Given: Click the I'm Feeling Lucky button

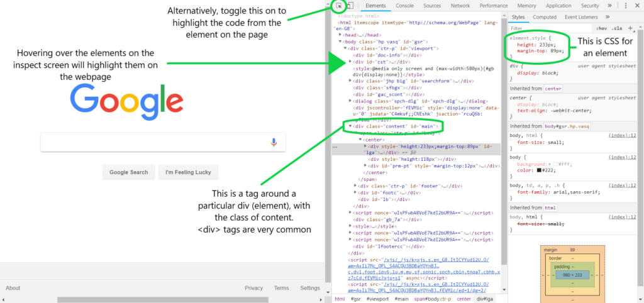Looking at the screenshot, I should pos(188,172).
